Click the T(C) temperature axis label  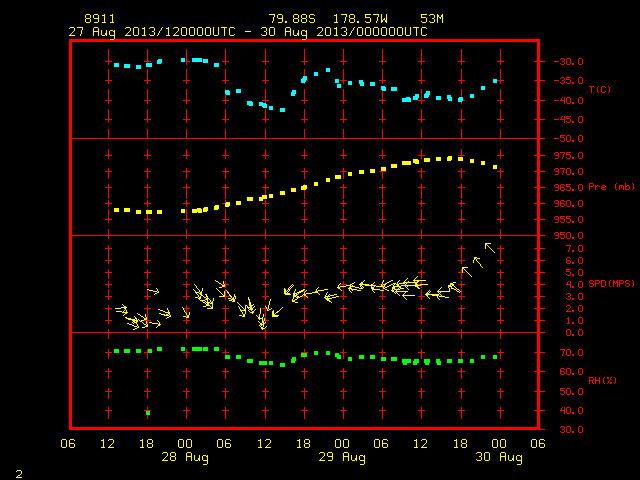[600, 90]
